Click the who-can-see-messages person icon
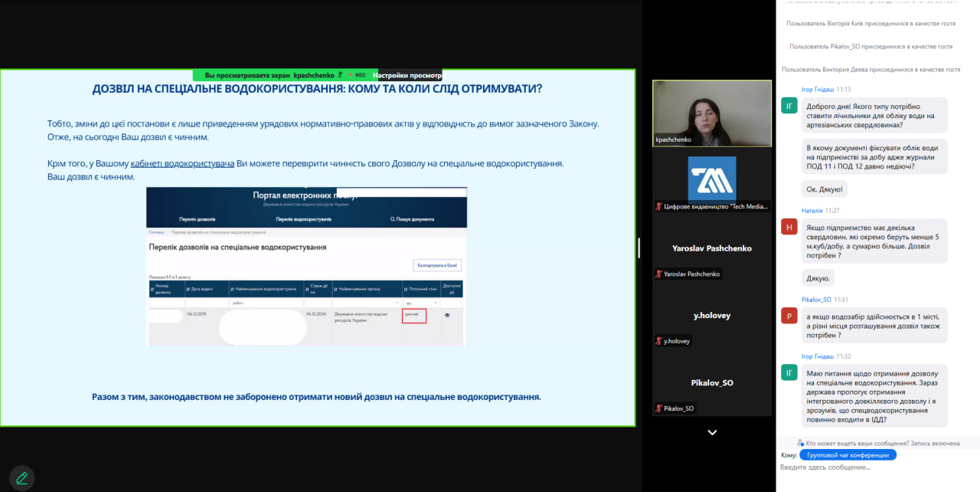 point(800,443)
